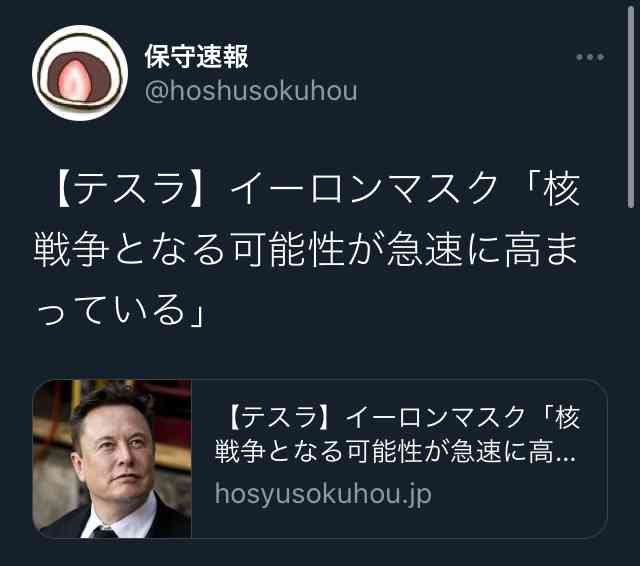Click 「核 at end of tweet's first line

553,188
